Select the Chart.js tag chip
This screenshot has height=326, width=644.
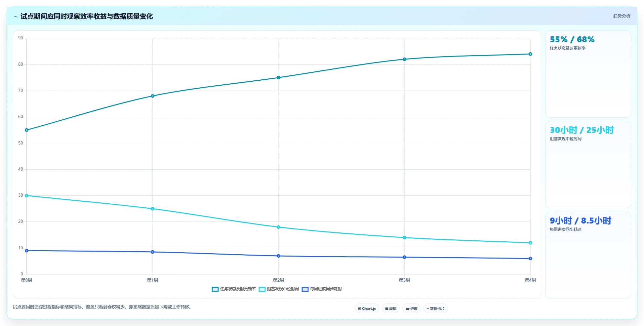pyautogui.click(x=367, y=308)
